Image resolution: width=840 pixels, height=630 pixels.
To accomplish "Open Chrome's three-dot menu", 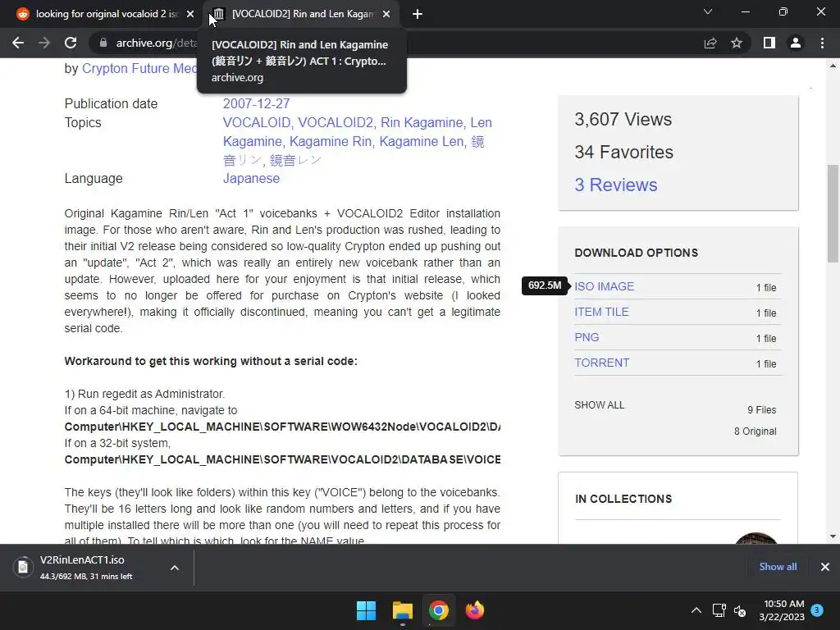I will click(x=822, y=43).
